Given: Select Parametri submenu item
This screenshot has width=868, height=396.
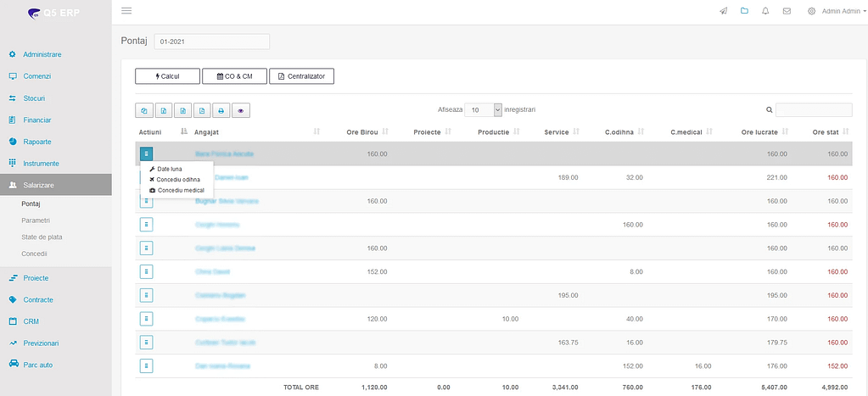Looking at the screenshot, I should 36,220.
